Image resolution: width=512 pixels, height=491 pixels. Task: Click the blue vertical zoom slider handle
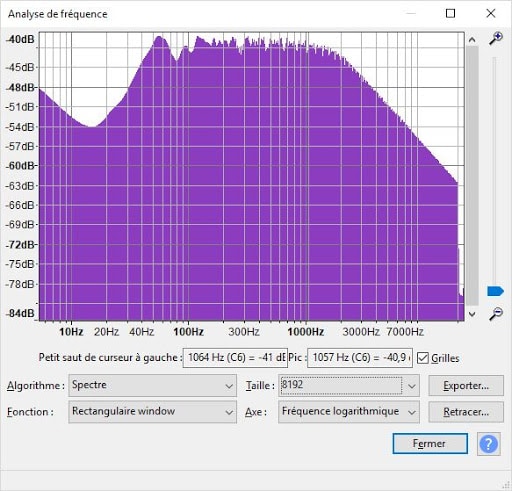tap(495, 291)
